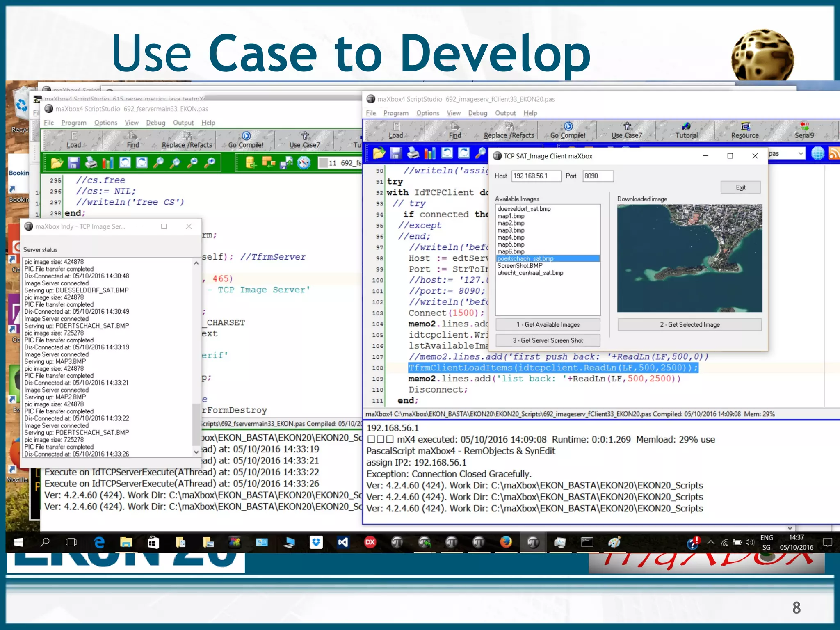
Task: Open File menu in imageserv_fClient33 window
Action: (371, 113)
